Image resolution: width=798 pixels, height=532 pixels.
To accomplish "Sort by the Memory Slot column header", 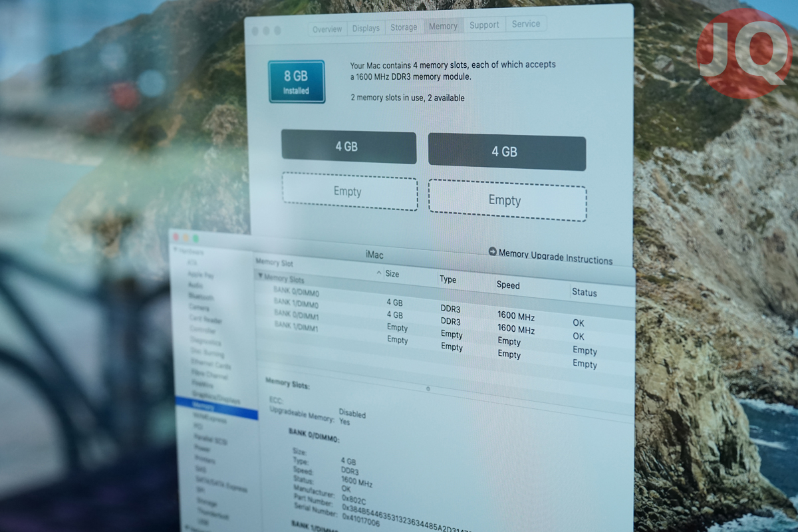I will (x=274, y=263).
